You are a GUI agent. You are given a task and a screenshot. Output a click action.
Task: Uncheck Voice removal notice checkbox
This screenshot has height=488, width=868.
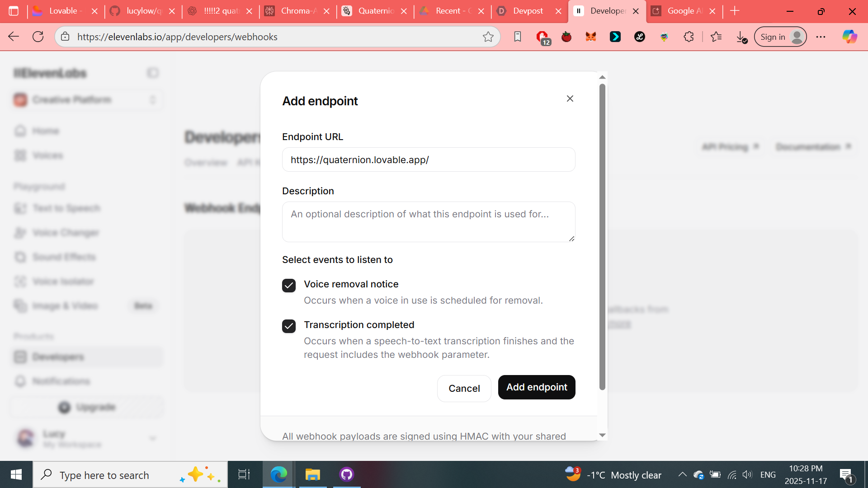pos(289,286)
